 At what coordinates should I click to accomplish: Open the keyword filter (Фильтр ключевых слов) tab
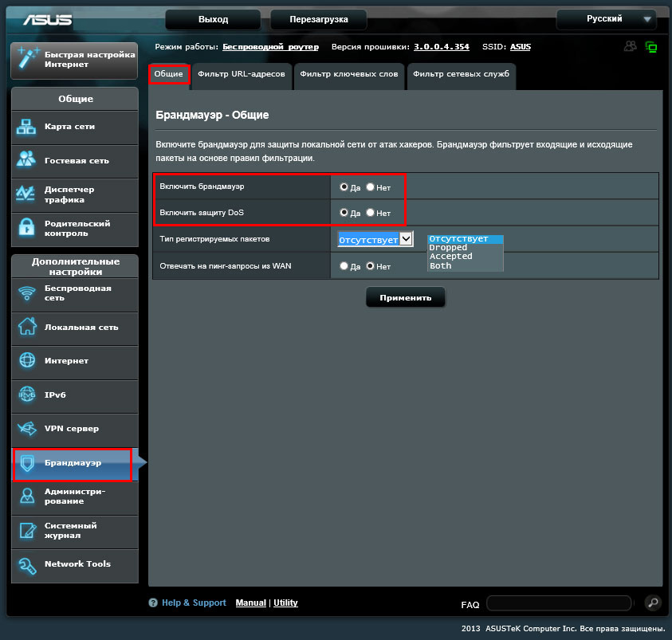348,74
